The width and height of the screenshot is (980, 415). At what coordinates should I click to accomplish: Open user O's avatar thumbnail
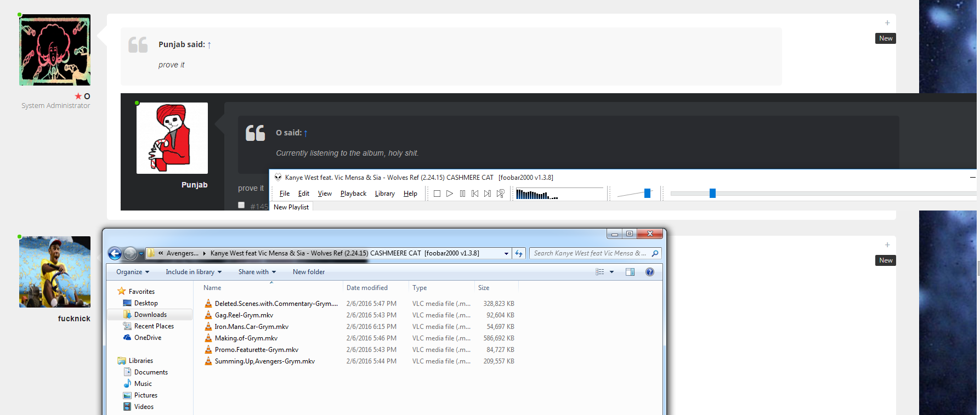pyautogui.click(x=55, y=50)
